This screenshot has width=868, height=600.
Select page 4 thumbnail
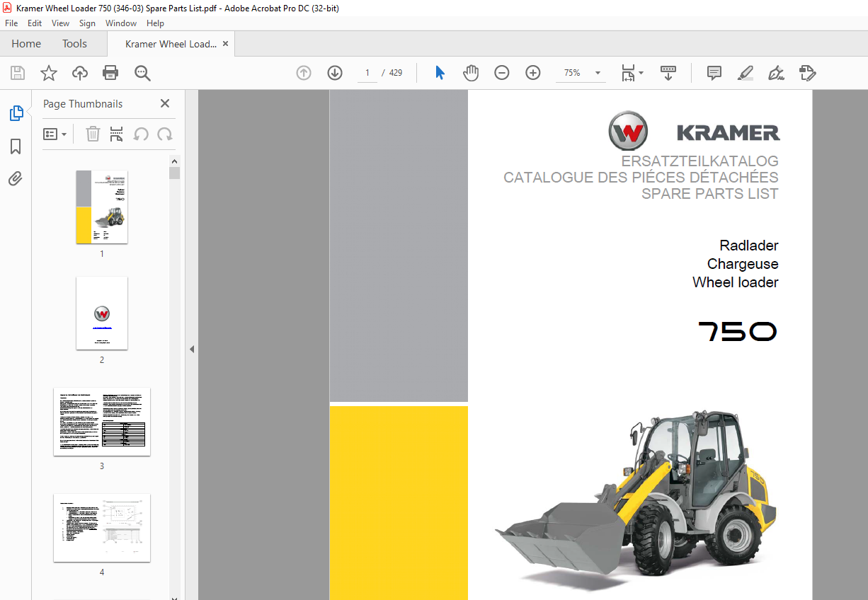click(x=102, y=528)
